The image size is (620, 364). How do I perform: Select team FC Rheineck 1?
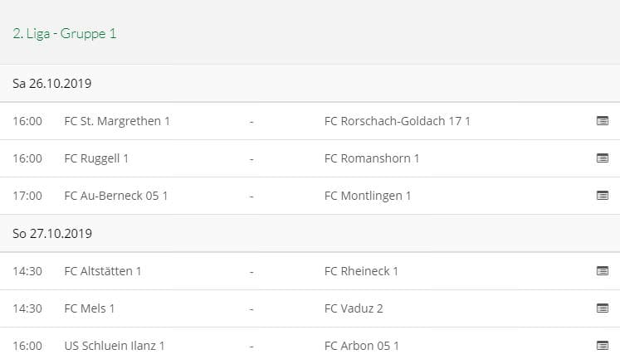coord(362,271)
